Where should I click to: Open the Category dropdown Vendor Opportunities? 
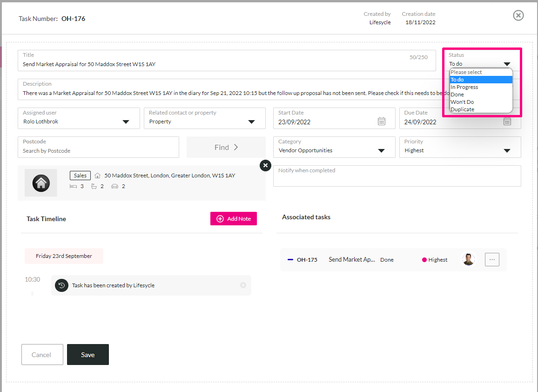[x=334, y=147]
